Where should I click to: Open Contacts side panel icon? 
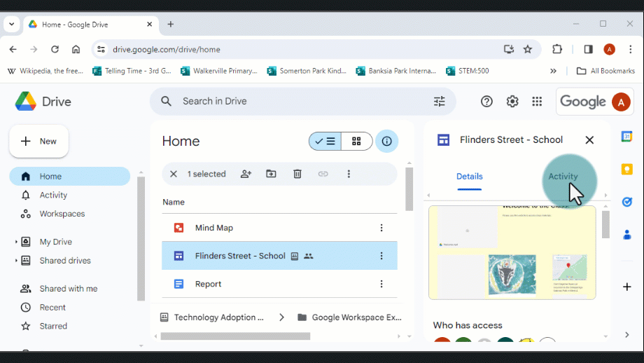pos(626,235)
